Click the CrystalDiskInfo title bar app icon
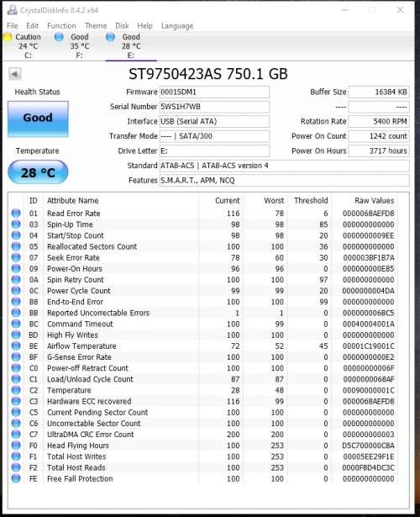The image size is (420, 517). (x=13, y=10)
